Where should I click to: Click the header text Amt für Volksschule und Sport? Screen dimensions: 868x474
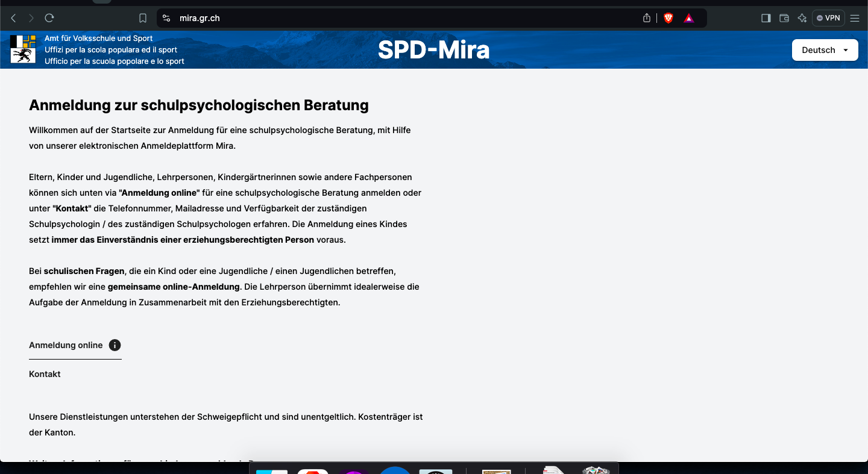pos(99,39)
